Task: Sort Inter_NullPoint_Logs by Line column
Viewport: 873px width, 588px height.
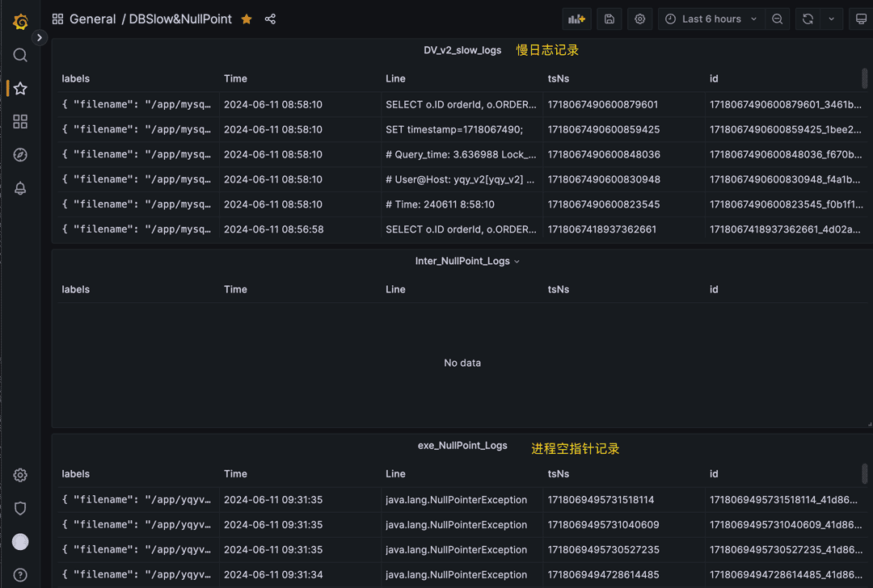Action: tap(395, 289)
